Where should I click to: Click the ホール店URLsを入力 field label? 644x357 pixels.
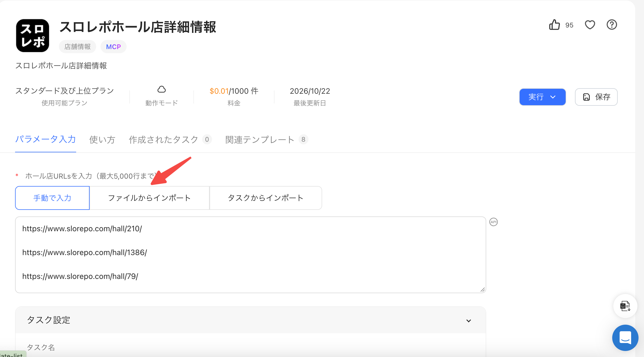tap(91, 176)
